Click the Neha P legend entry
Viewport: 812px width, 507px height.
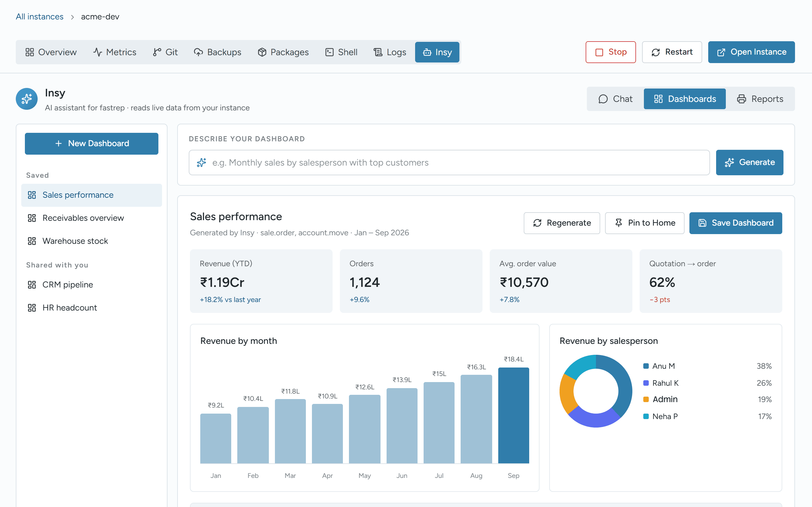coord(707,416)
